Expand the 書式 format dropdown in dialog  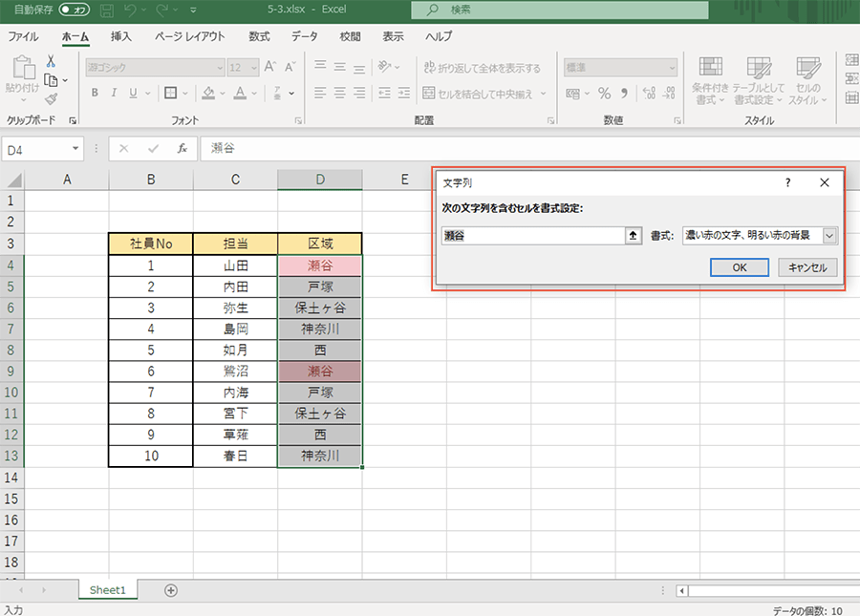click(828, 236)
